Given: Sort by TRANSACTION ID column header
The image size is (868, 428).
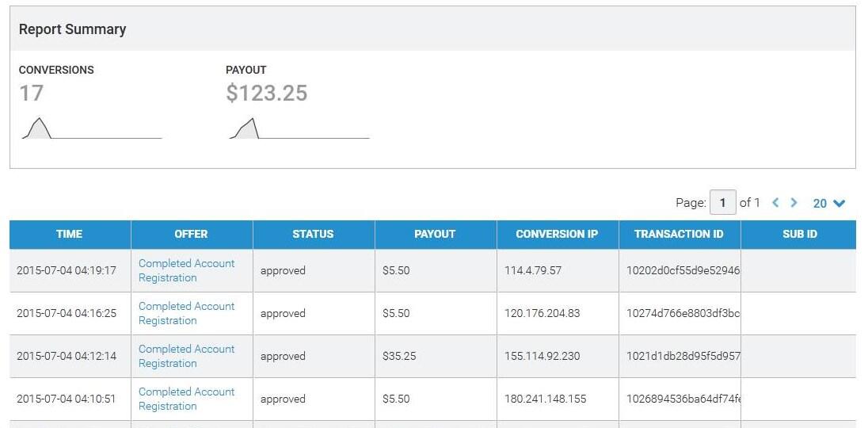Looking at the screenshot, I should pos(680,234).
